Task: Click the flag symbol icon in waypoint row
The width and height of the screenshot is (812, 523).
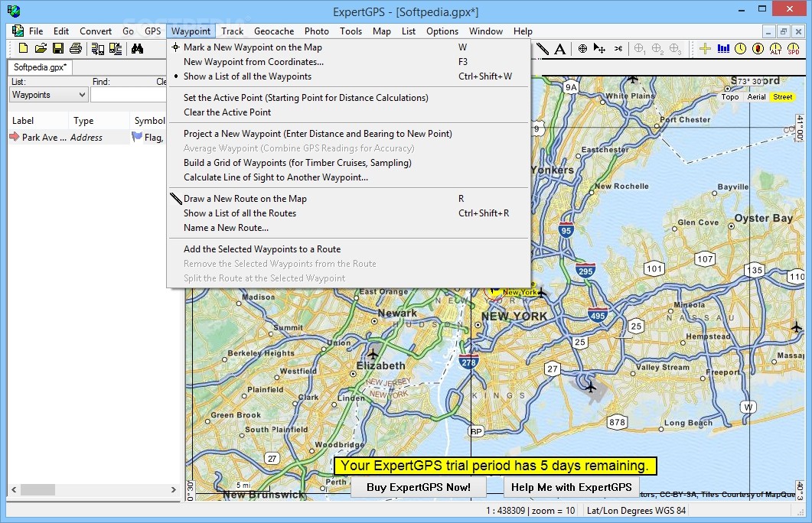Action: tap(137, 137)
